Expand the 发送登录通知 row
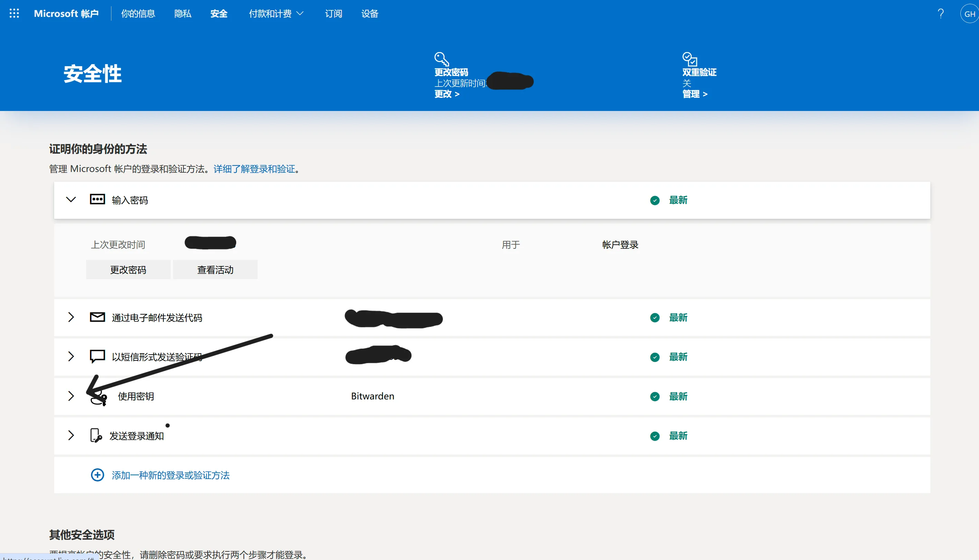The width and height of the screenshot is (979, 560). 71,435
